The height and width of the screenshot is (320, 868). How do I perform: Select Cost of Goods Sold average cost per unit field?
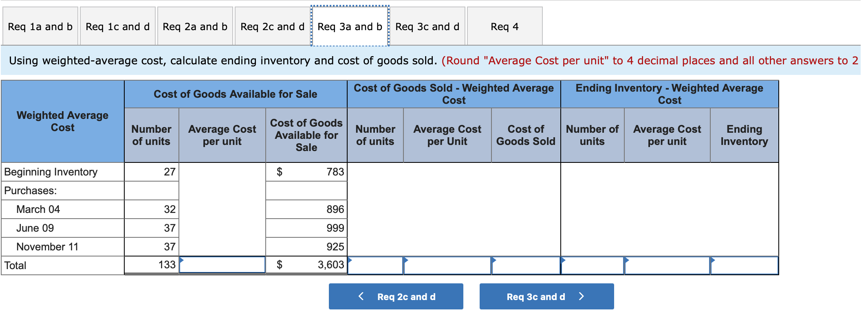[447, 265]
